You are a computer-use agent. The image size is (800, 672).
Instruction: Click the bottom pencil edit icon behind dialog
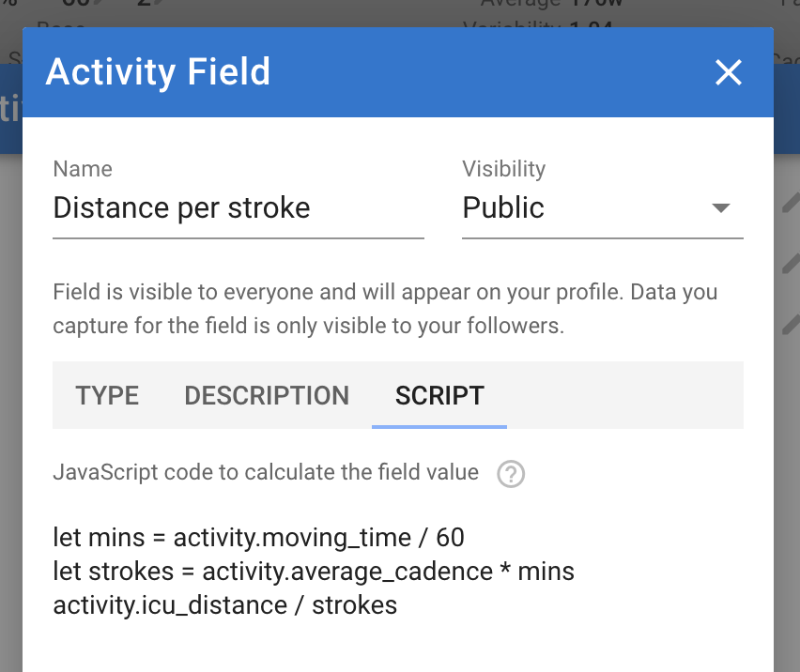[x=791, y=325]
